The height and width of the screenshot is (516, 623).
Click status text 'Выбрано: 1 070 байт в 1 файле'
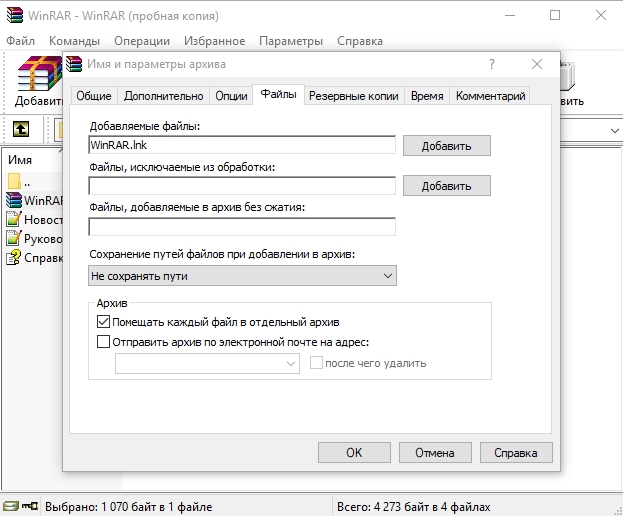pyautogui.click(x=128, y=507)
